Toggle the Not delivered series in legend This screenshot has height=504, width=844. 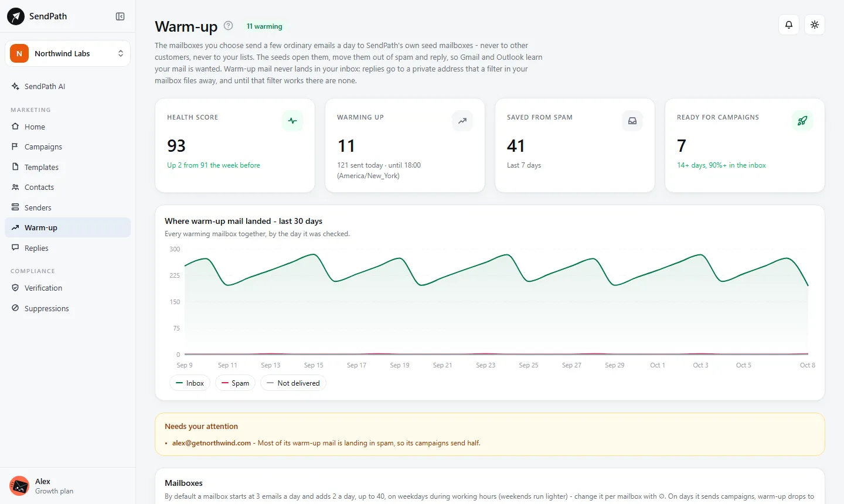pyautogui.click(x=293, y=383)
